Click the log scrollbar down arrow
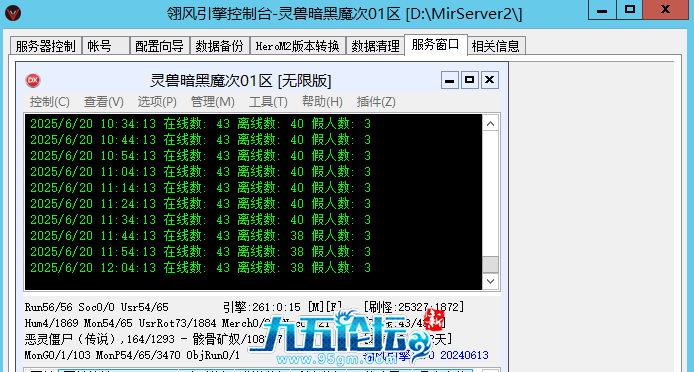 tap(490, 281)
